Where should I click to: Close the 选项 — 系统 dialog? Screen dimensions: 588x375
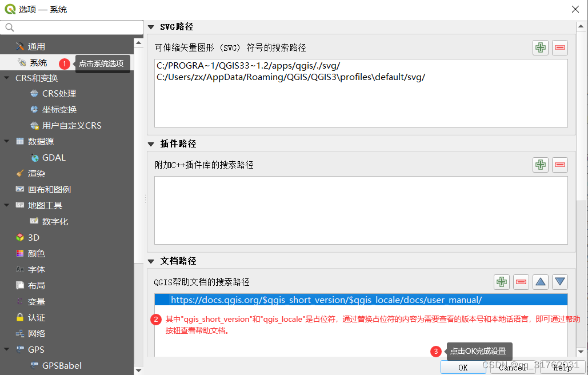coord(575,9)
